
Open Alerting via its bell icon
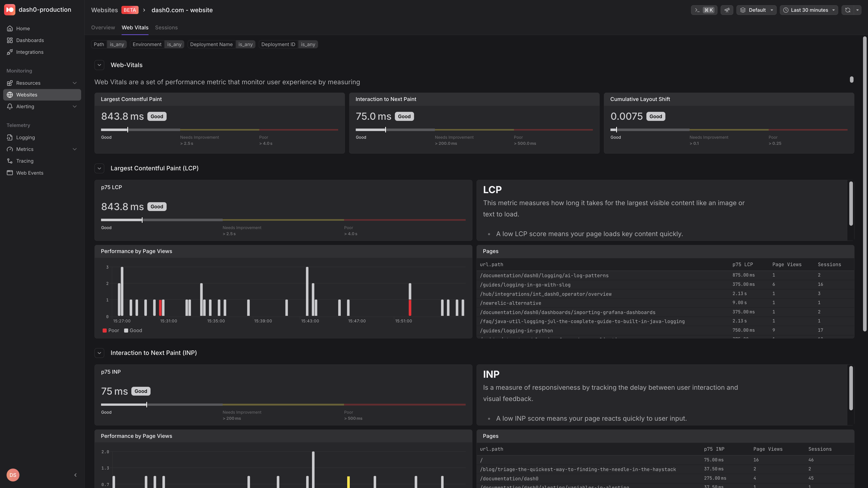coord(10,107)
